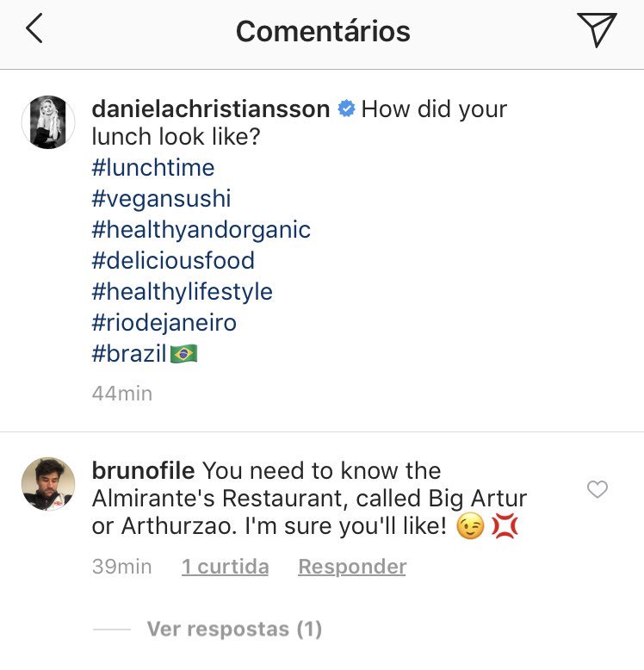Like brunofile's comment with the heart
The width and height of the screenshot is (644, 670).
tap(597, 490)
